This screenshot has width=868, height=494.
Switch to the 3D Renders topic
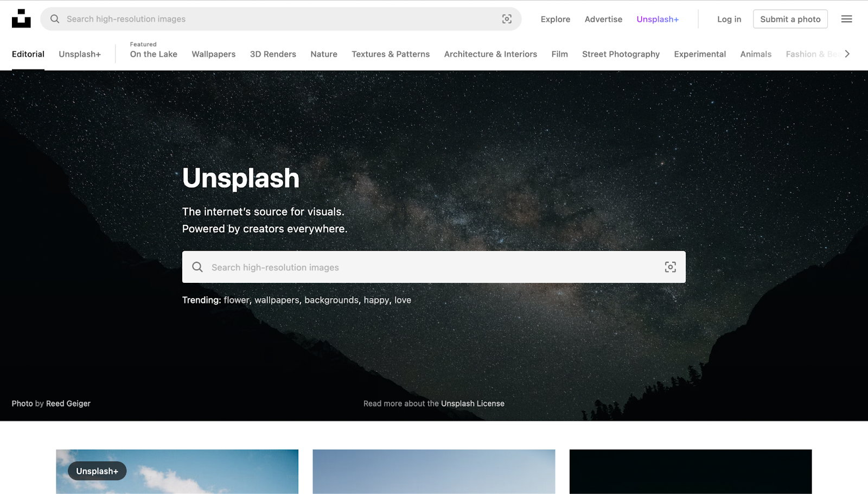[x=273, y=54]
